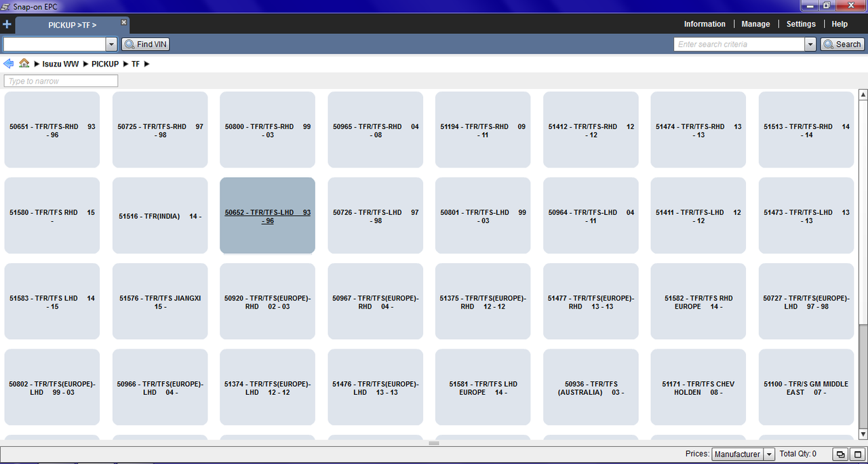Click the horizontal splitter grip handle
Image resolution: width=868 pixels, height=464 pixels.
tap(434, 443)
